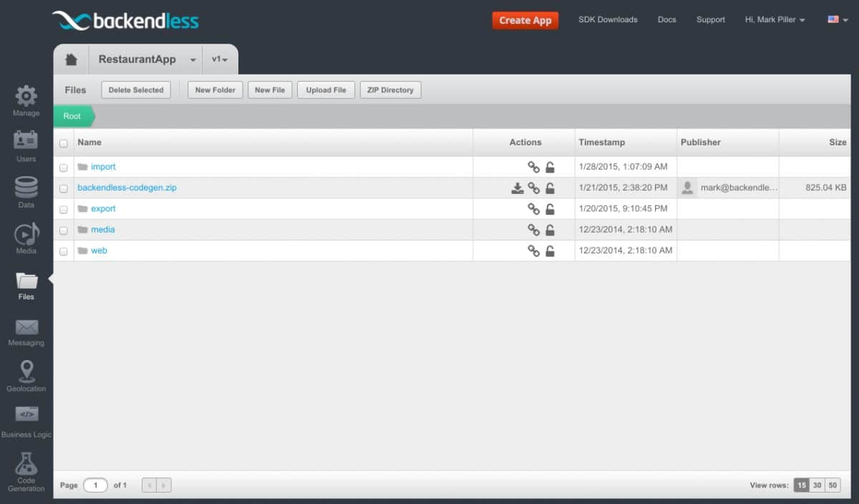Open Docs menu item
The image size is (859, 504).
tap(667, 20)
